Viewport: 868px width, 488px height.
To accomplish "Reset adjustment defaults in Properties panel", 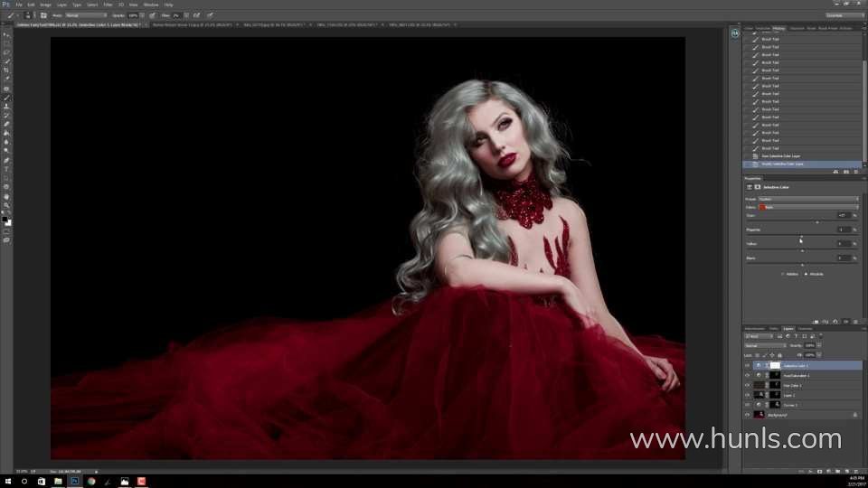I will pyautogui.click(x=835, y=321).
